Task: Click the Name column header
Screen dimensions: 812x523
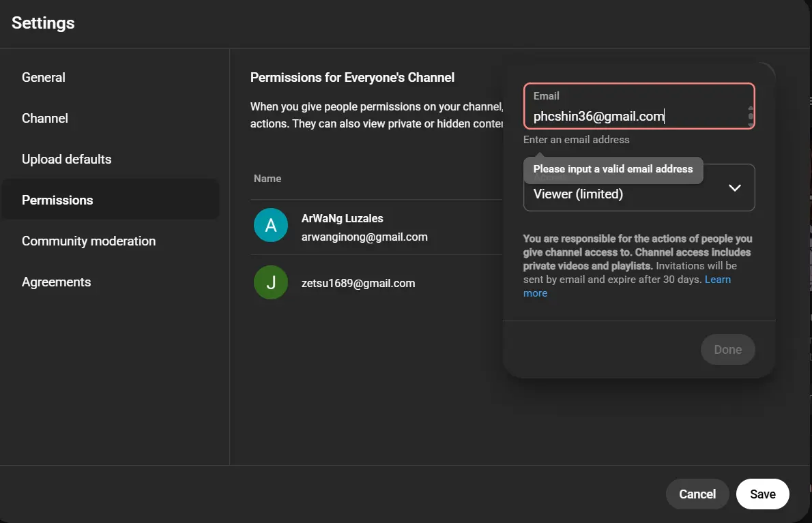Action: click(x=267, y=179)
